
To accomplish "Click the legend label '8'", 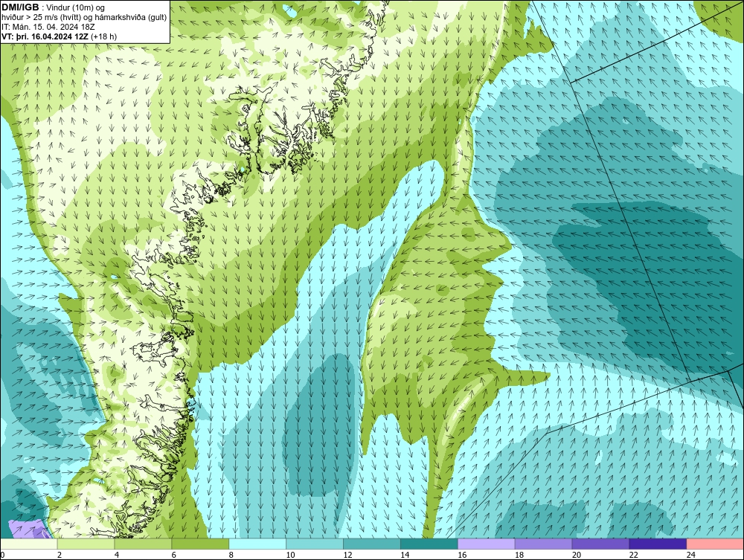I will tap(231, 555).
